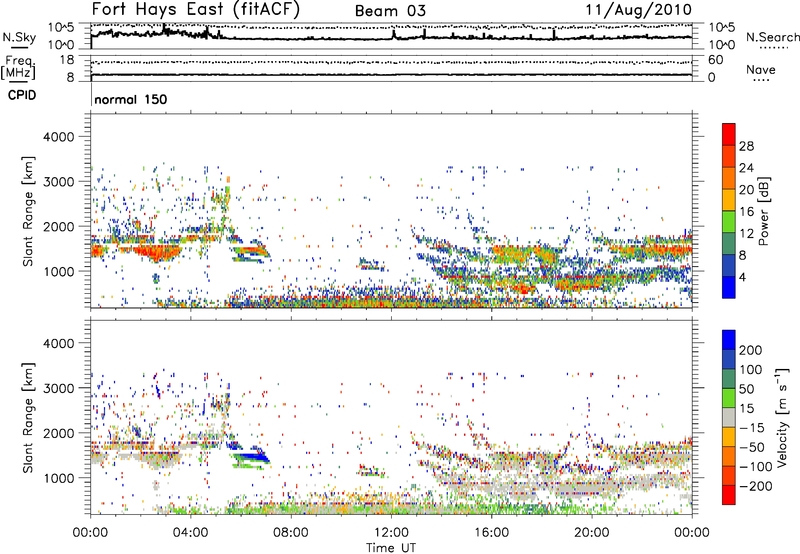Click the '3000' tick in power panel

59,182
